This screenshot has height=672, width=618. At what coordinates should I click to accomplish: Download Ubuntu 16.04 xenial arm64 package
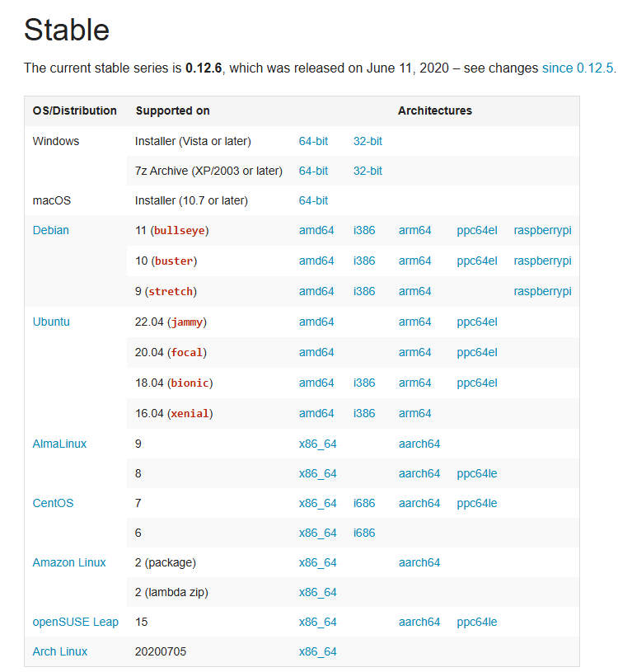click(414, 413)
